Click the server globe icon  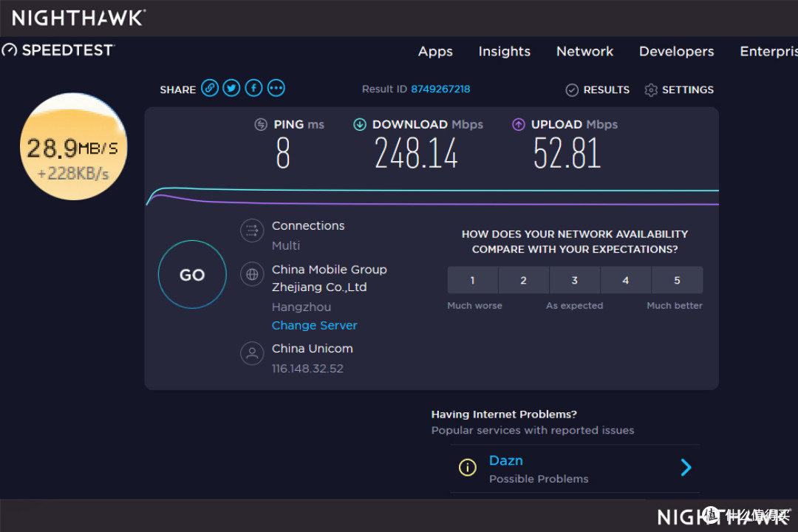(252, 274)
